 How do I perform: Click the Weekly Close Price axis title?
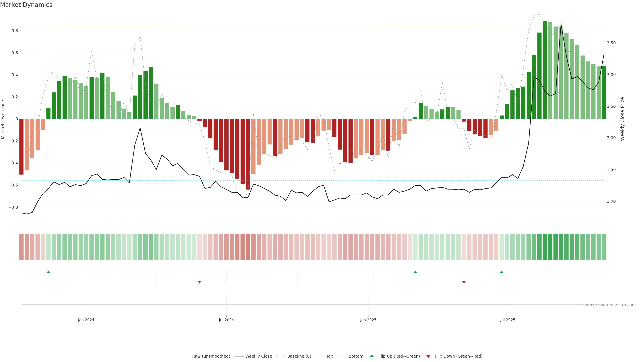point(623,119)
